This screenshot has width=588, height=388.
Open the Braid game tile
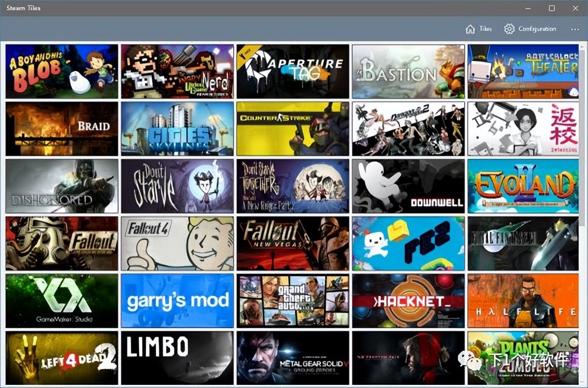[62, 128]
